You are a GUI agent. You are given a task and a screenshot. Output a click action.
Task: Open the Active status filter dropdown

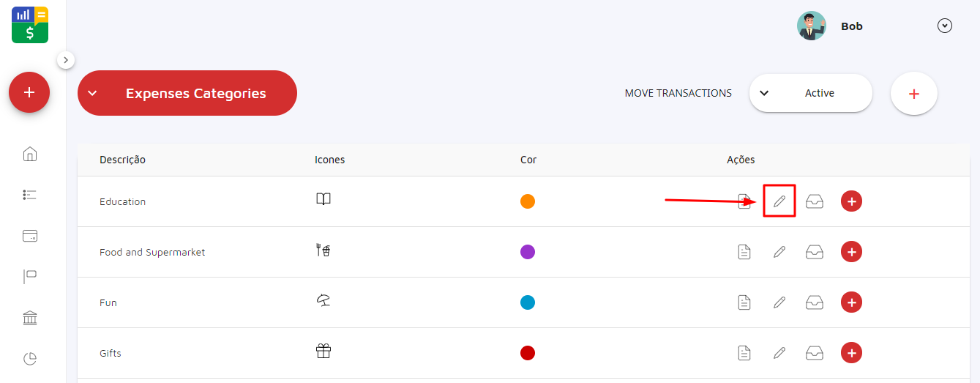click(x=811, y=93)
